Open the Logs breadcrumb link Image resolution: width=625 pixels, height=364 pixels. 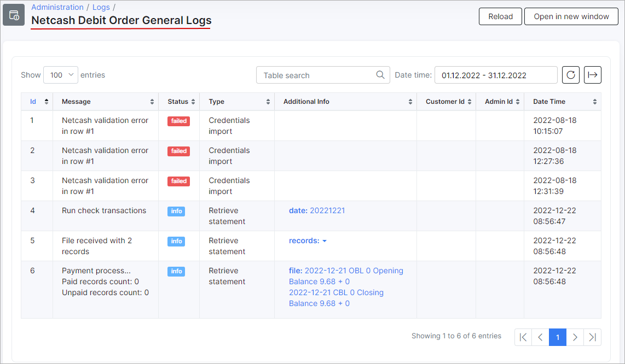coord(101,7)
